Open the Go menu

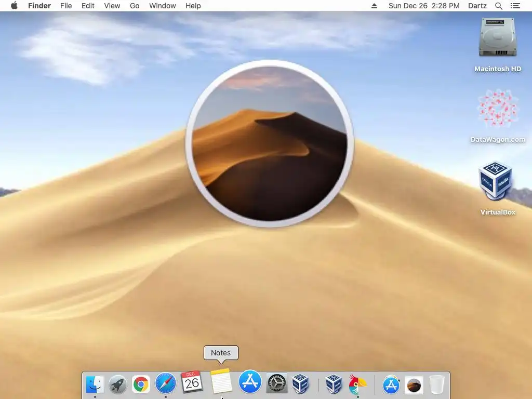point(135,6)
